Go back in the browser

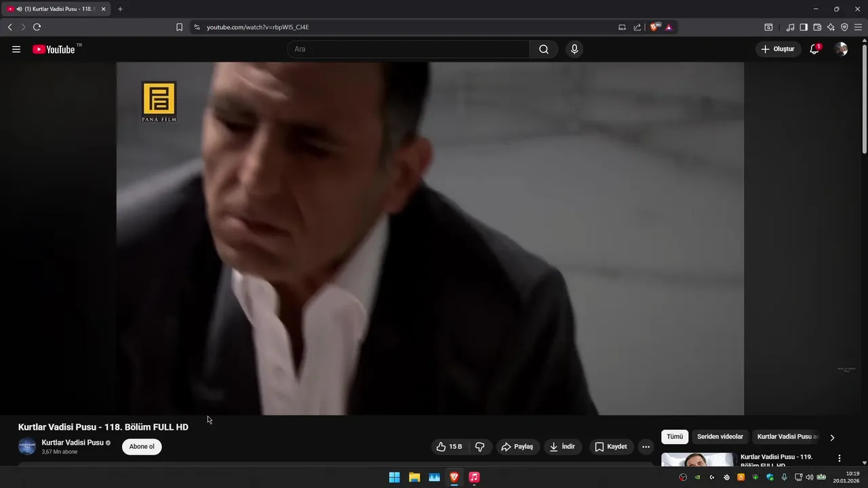point(9,27)
